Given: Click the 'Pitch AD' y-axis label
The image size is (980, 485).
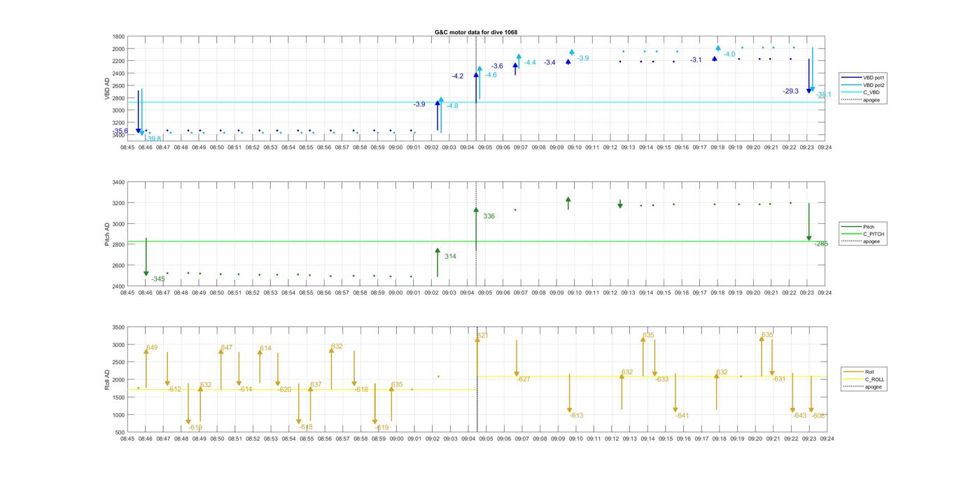Looking at the screenshot, I should 108,234.
